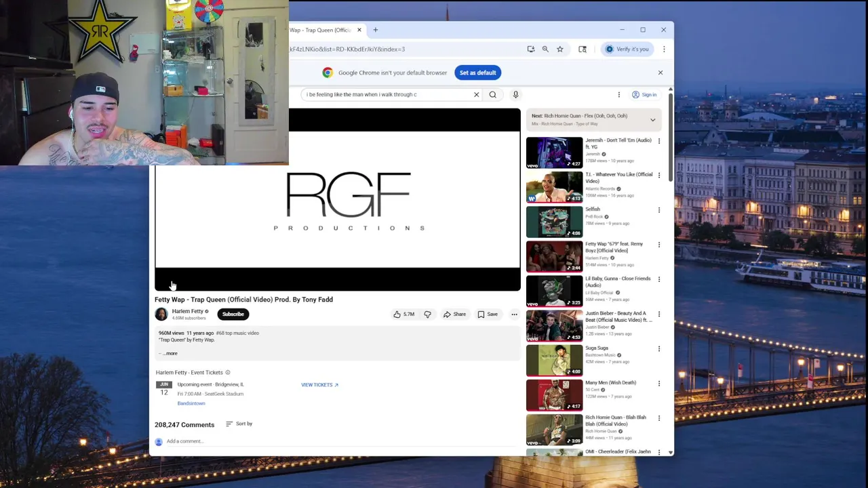Open the Chrome side panel icon
This screenshot has width=868, height=488.
click(x=583, y=49)
